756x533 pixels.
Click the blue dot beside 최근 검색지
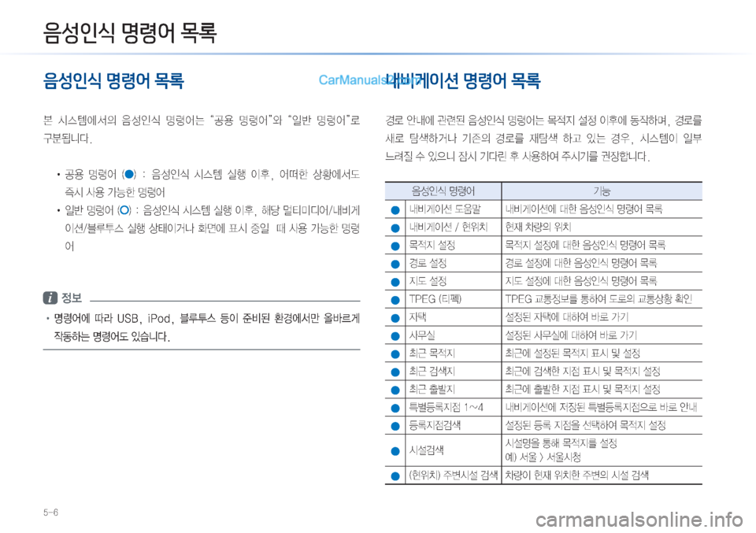pos(395,372)
